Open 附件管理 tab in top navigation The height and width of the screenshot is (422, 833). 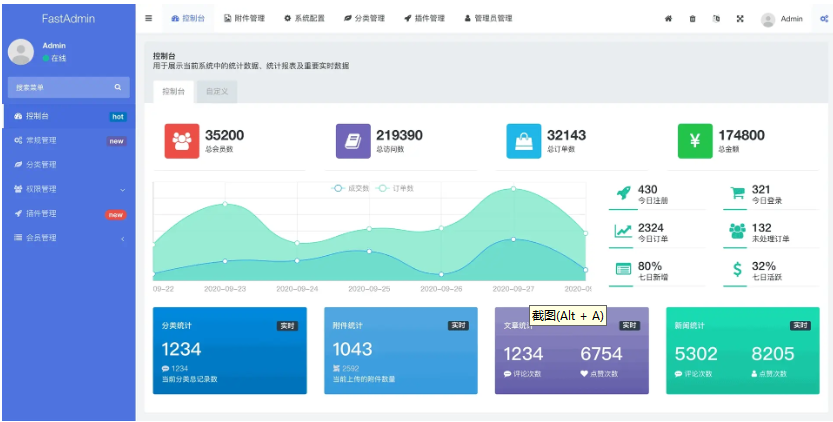(245, 19)
